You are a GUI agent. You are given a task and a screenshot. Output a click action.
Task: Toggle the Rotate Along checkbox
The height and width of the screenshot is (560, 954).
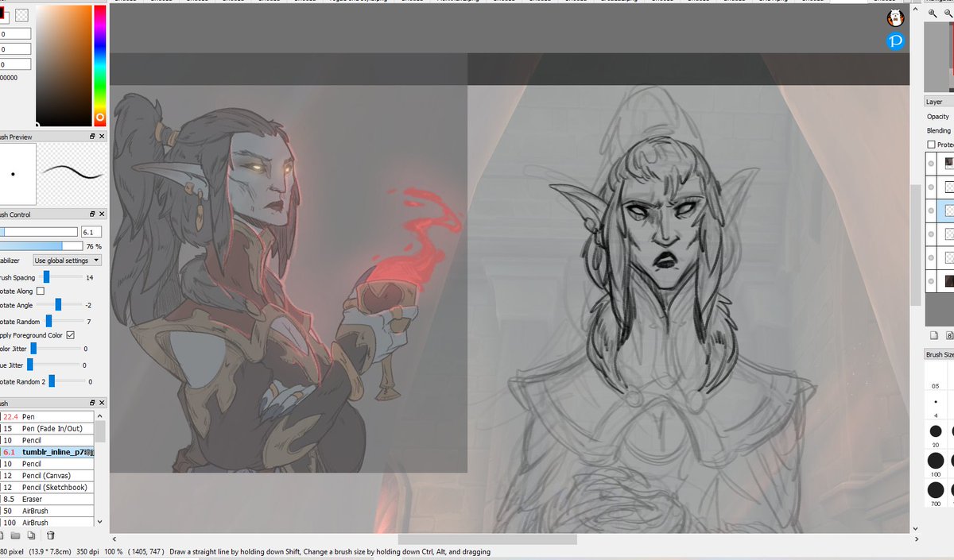point(41,292)
